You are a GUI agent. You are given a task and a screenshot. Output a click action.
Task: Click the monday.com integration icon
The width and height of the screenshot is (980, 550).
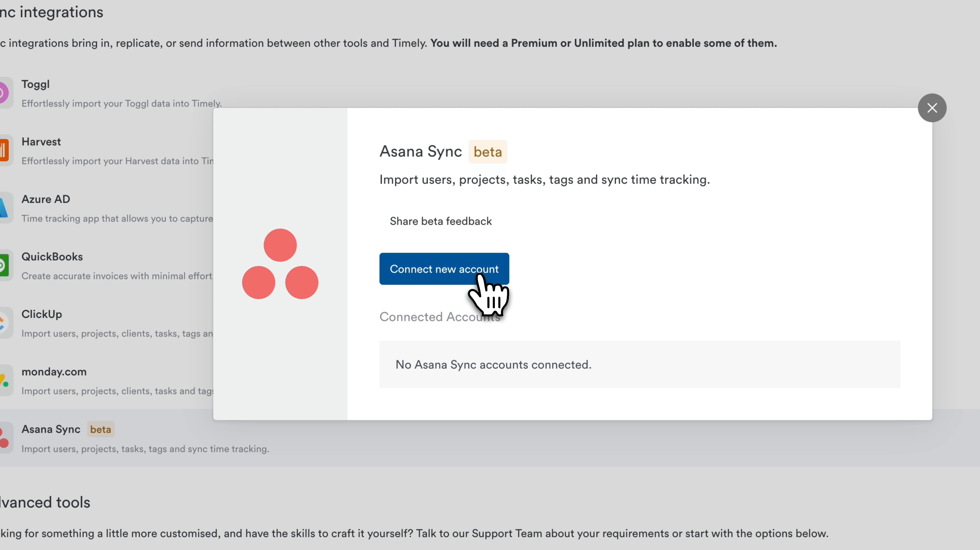pyautogui.click(x=5, y=380)
